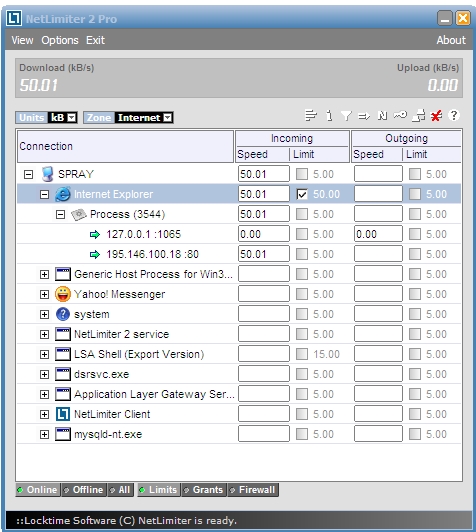Click SPRAY incoming speed field 50.01

tap(264, 174)
